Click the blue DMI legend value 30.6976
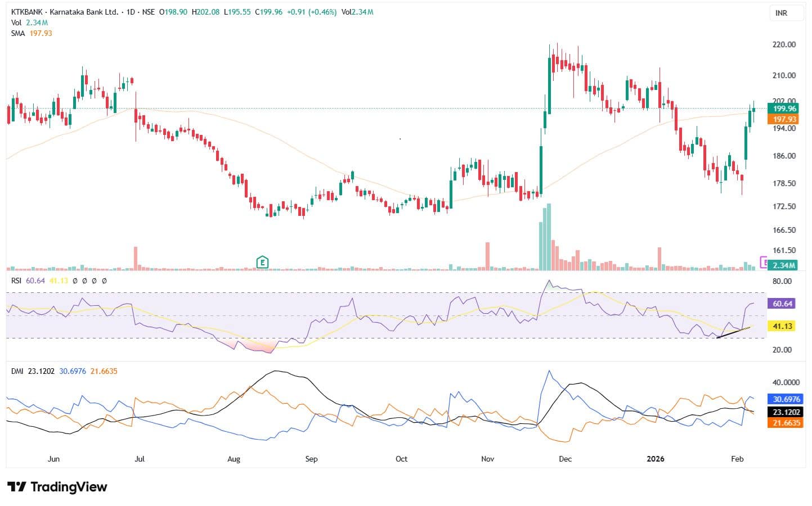The height and width of the screenshot is (506, 812). [x=73, y=371]
